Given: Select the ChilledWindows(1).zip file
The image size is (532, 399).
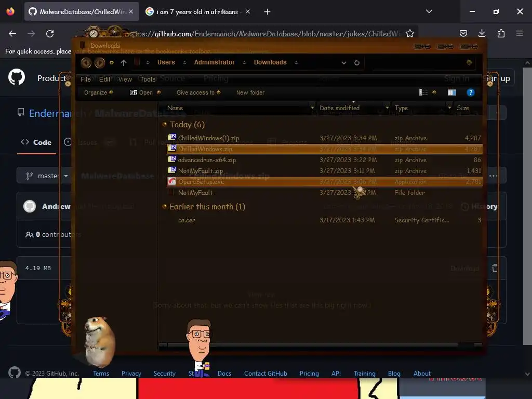Looking at the screenshot, I should (x=324, y=138).
